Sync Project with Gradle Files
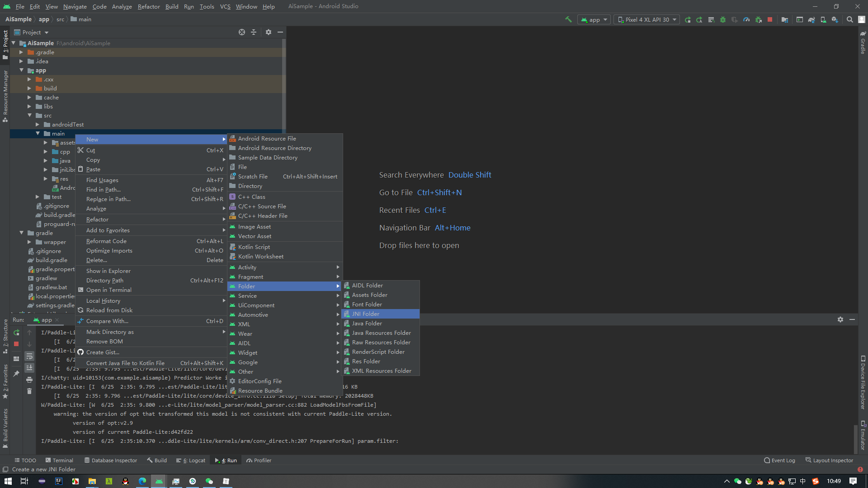Viewport: 868px width, 488px height. point(811,19)
